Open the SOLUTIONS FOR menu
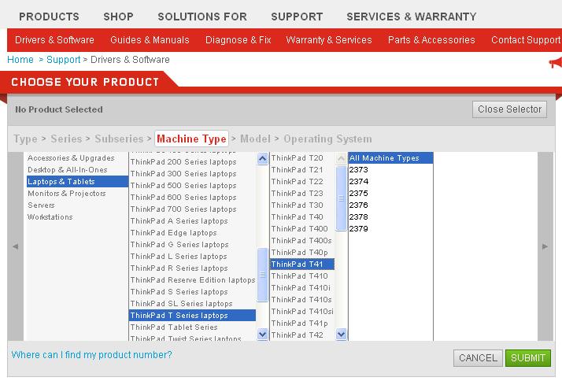Screen dimensions: 562x392 click(202, 17)
